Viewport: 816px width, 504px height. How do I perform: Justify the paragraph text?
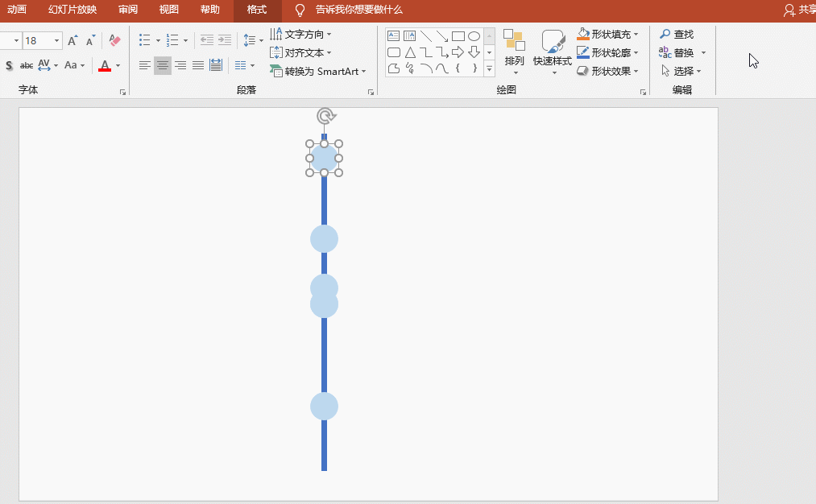(x=198, y=65)
